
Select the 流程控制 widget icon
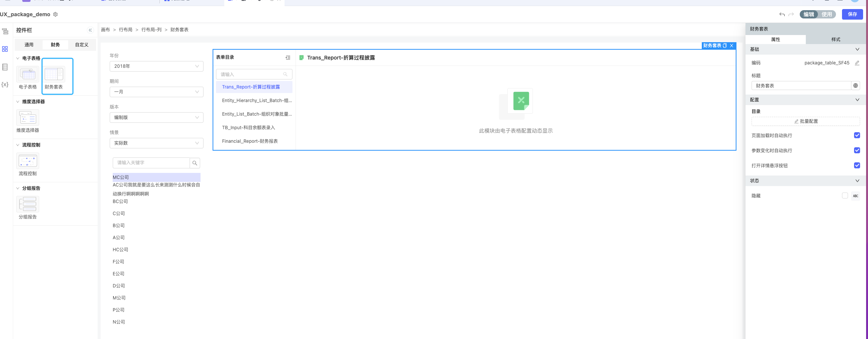[28, 161]
